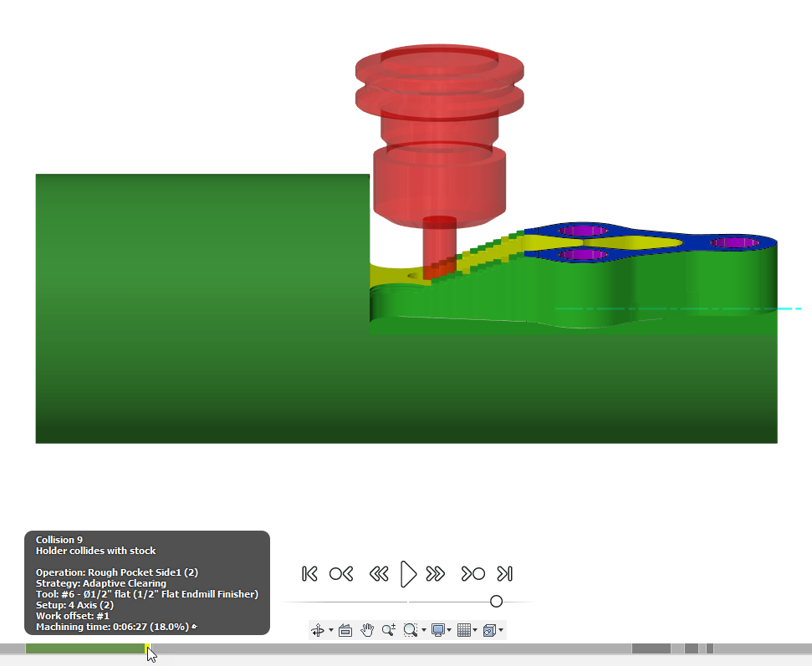The height and width of the screenshot is (666, 812).
Task: Select the Zoom Window tool
Action: 410,630
